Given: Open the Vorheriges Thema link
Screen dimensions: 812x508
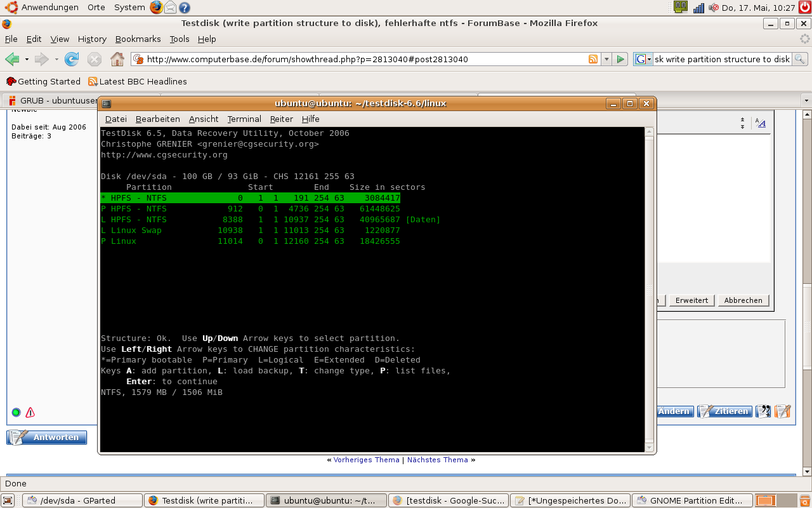Looking at the screenshot, I should pos(367,460).
